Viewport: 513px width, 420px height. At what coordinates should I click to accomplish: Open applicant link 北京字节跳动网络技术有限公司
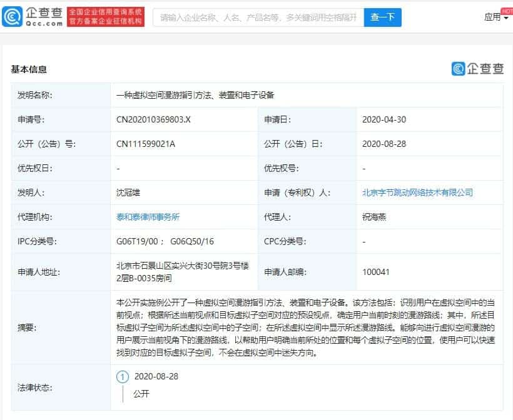point(417,192)
